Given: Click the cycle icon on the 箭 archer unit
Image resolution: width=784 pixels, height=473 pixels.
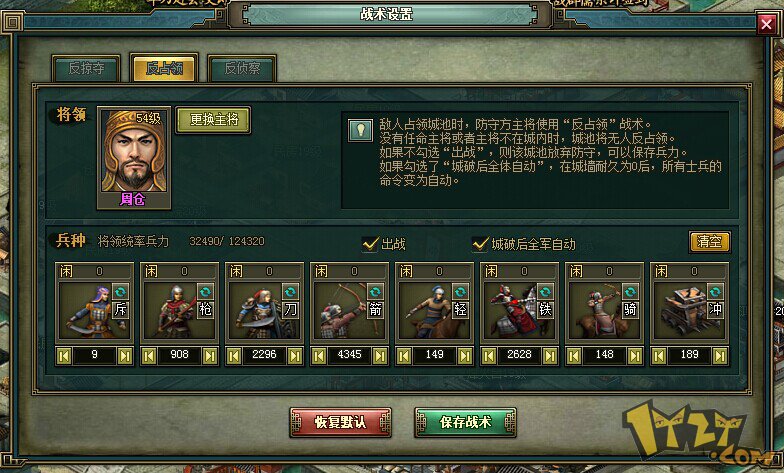Looking at the screenshot, I should [376, 292].
